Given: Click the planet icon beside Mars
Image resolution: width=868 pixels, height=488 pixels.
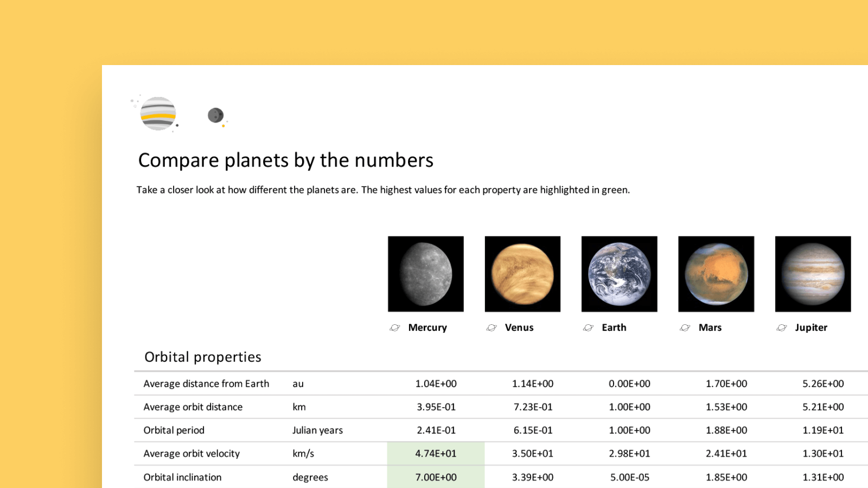Looking at the screenshot, I should tap(685, 328).
